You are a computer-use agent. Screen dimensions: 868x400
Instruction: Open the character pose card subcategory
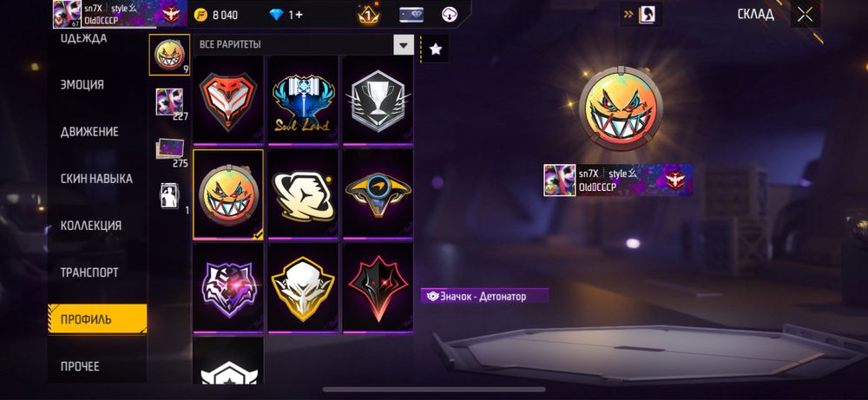[170, 195]
